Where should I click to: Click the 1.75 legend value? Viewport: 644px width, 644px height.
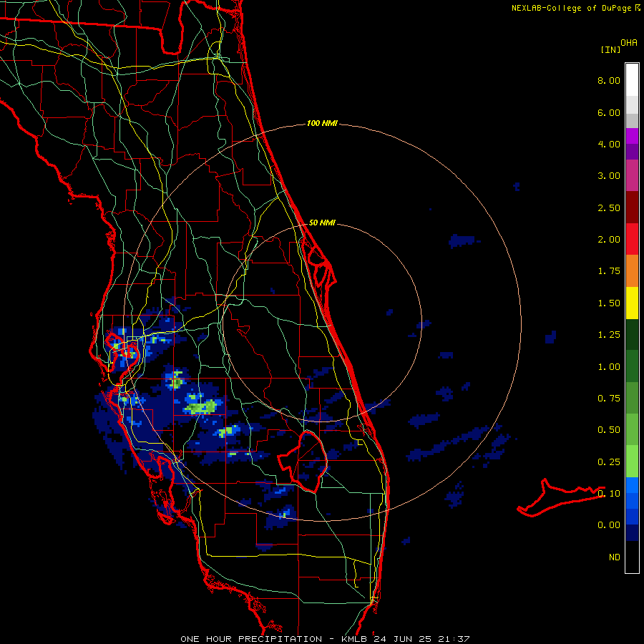[x=609, y=271]
